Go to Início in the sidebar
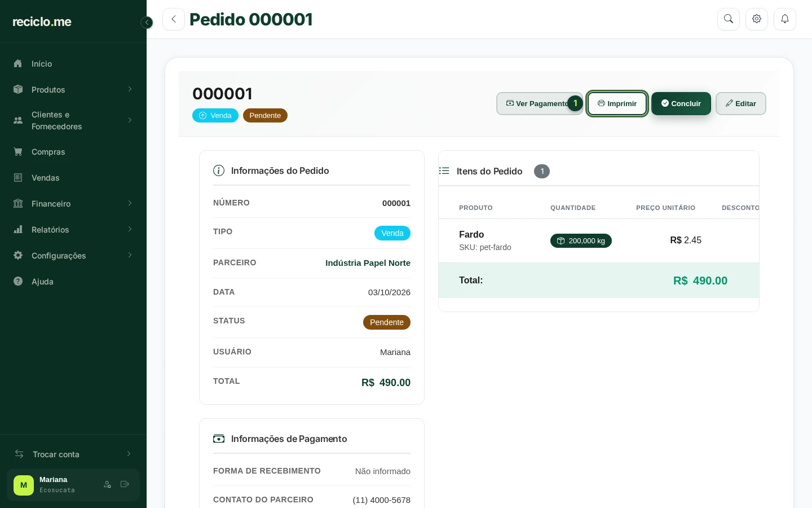812x508 pixels. (x=73, y=64)
